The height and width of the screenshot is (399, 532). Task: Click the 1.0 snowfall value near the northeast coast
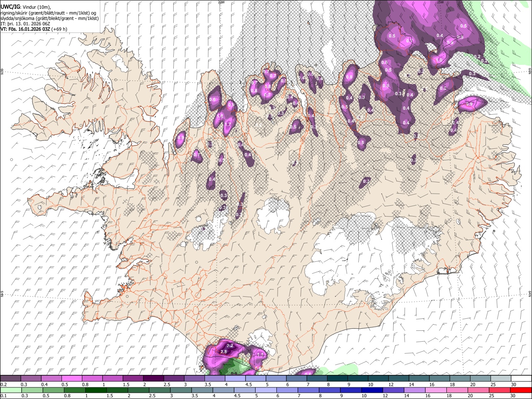point(440,60)
